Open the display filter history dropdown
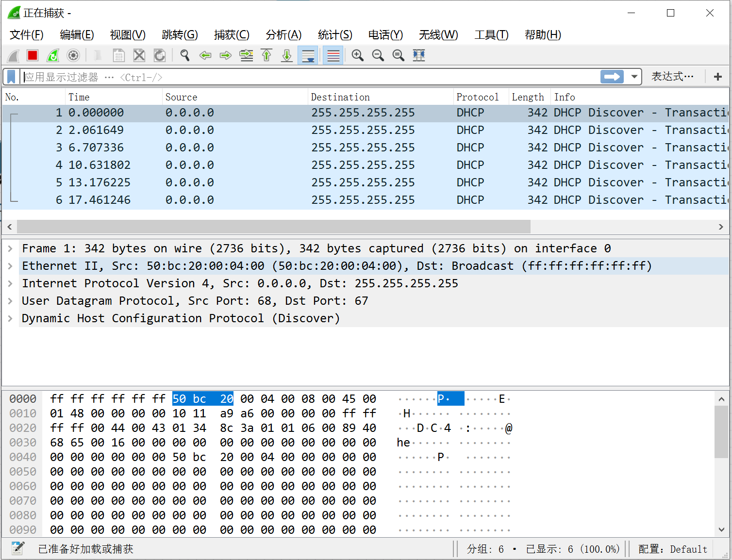 coord(634,77)
